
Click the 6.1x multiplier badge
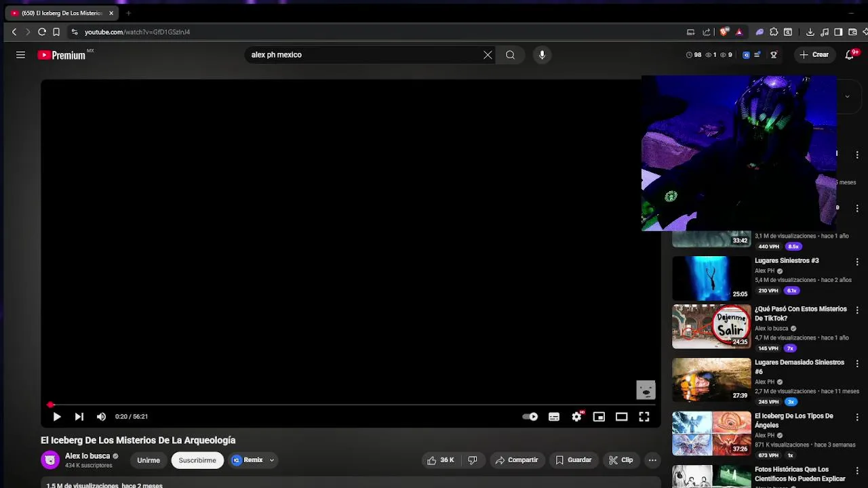(x=791, y=291)
